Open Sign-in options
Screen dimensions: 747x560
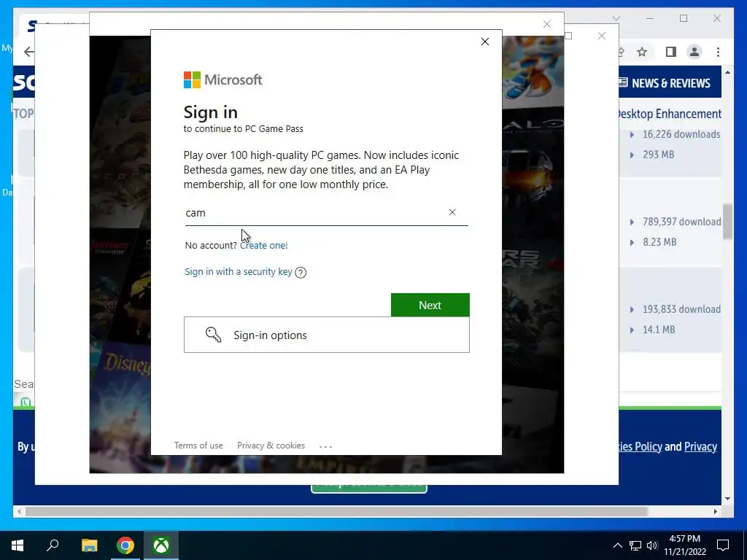pos(326,335)
